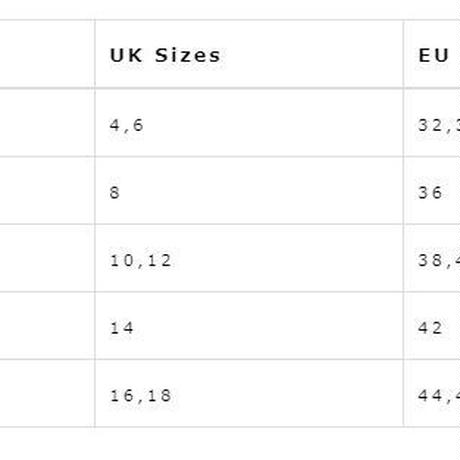
Task: Click the blank cell left of UK size 8
Action: [47, 191]
